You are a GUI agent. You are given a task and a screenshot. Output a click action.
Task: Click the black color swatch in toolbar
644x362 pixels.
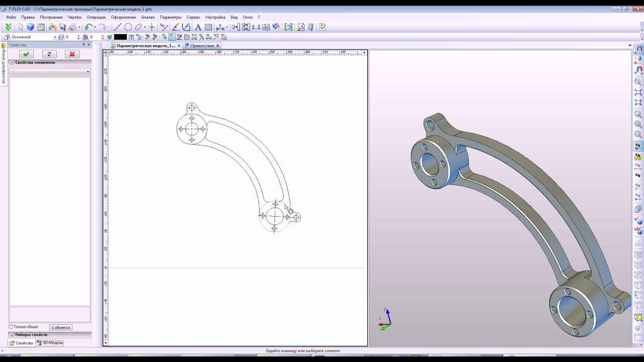[120, 37]
